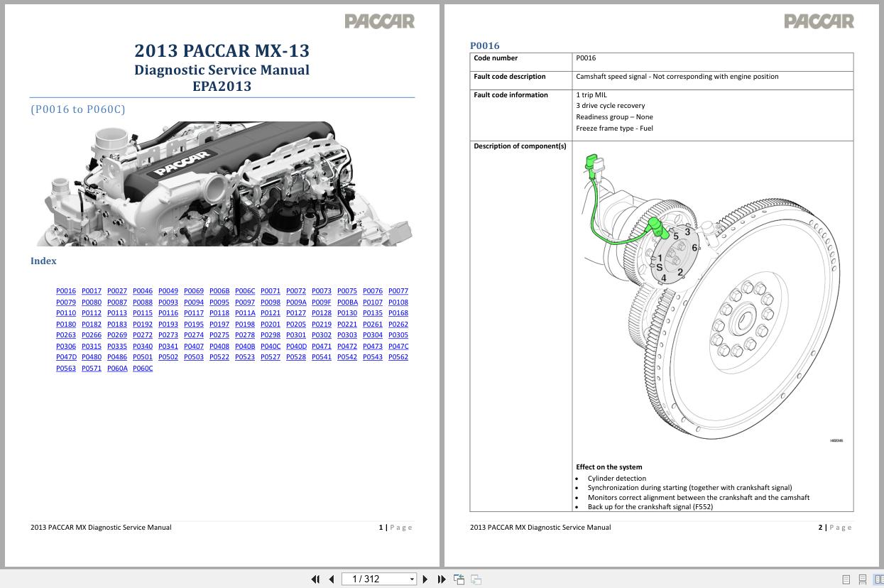The width and height of the screenshot is (884, 588).
Task: Open the P0262 index link
Action: [x=398, y=325]
